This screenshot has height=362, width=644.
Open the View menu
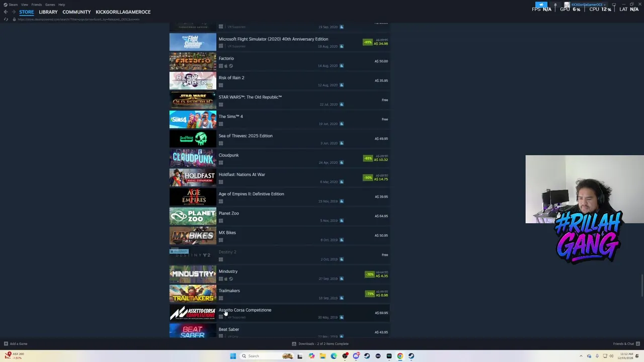click(24, 5)
